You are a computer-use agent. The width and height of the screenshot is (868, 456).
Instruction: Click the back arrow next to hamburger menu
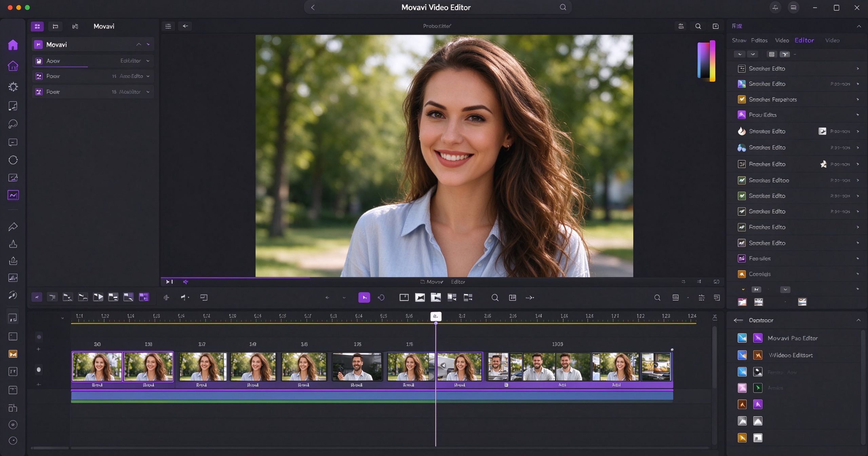[x=185, y=26]
